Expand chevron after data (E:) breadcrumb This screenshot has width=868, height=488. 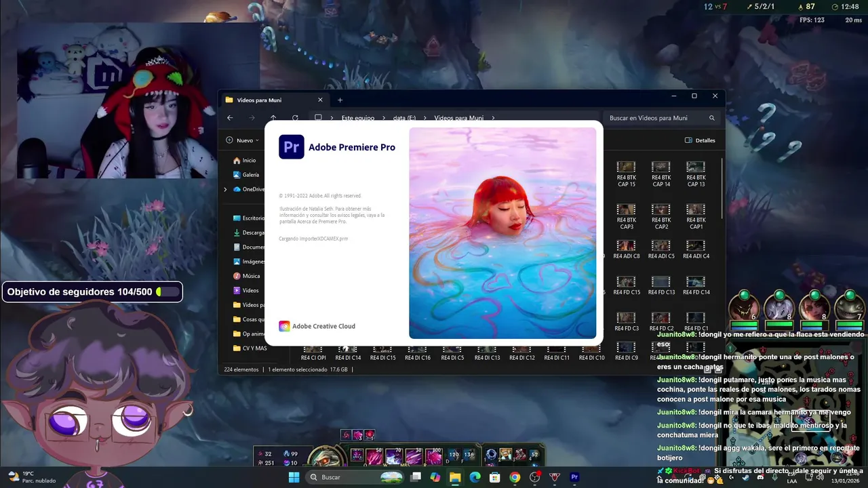[x=425, y=118]
